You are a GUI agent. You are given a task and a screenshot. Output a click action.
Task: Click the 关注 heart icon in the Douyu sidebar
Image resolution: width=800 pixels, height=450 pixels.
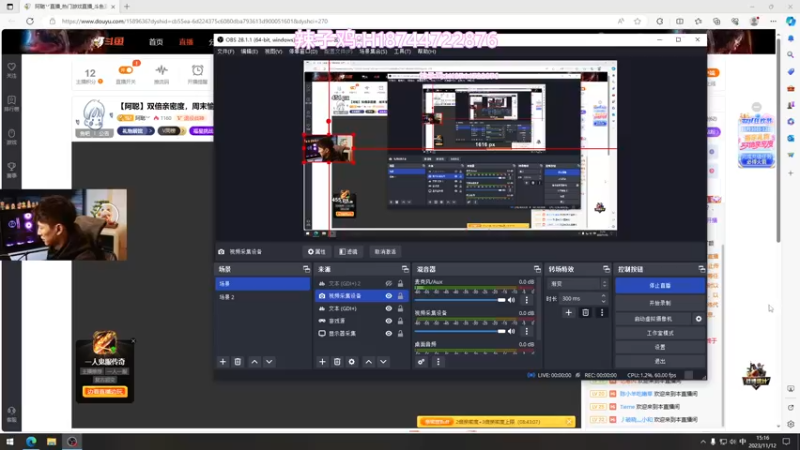(11, 67)
